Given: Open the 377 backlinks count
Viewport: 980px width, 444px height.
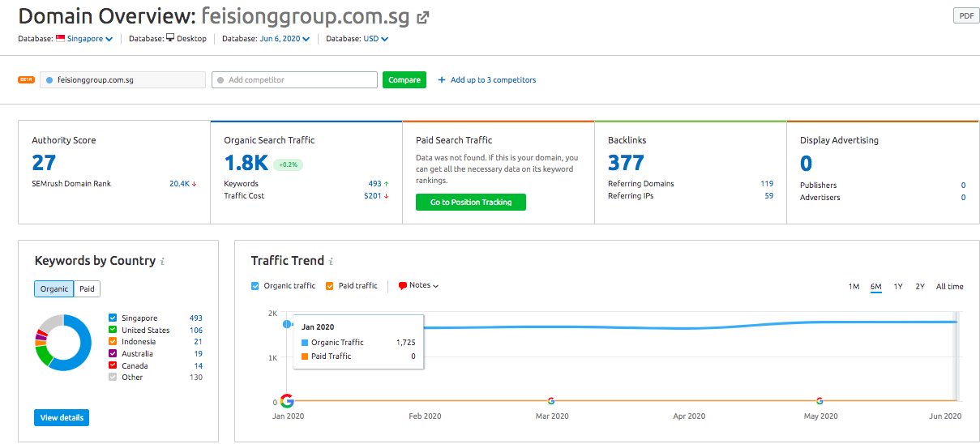Looking at the screenshot, I should (626, 163).
